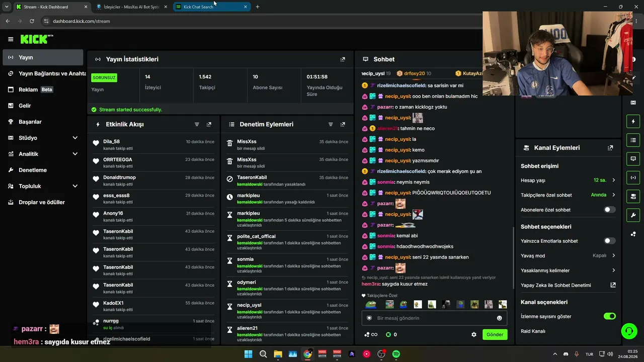Open Chrome tab list dropdown arrow
The image size is (644, 362).
[x=7, y=7]
